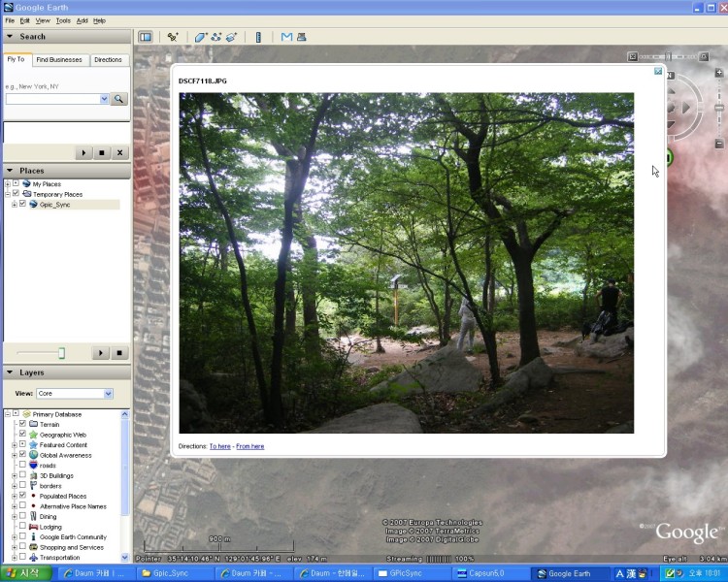Open the Tools menu
Screen dimensions: 728x582
63,21
